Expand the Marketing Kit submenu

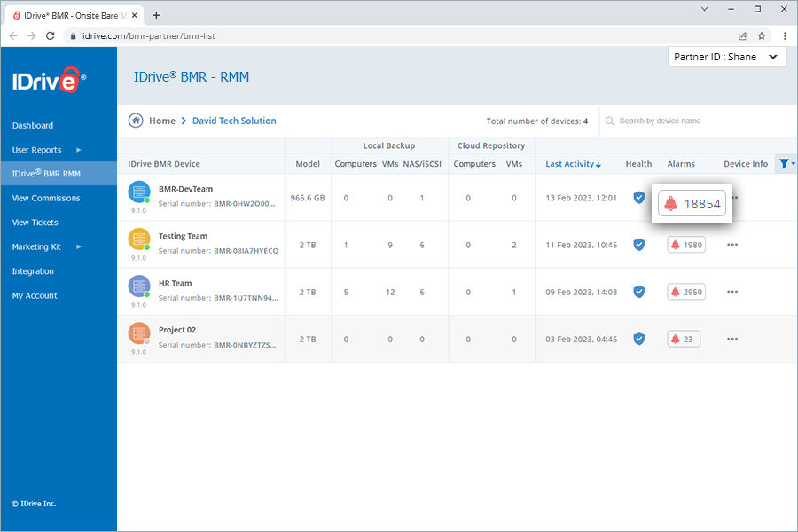pos(79,246)
